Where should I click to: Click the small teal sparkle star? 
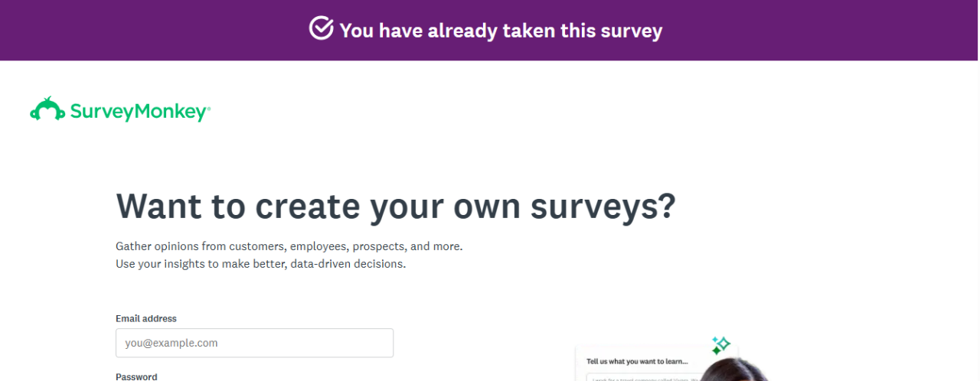[x=715, y=339]
